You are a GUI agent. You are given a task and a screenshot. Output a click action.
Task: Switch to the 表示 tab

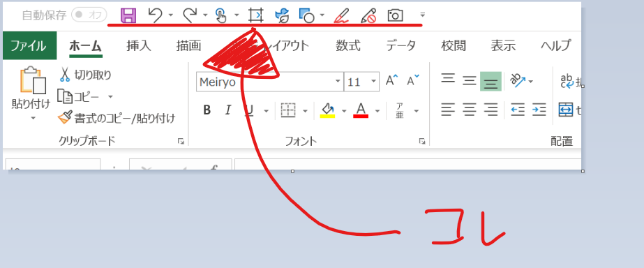point(503,45)
